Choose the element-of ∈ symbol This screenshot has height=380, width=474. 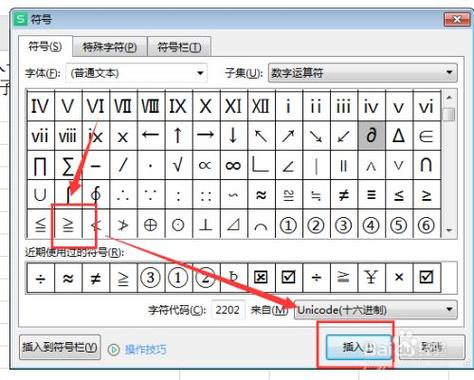pos(427,136)
